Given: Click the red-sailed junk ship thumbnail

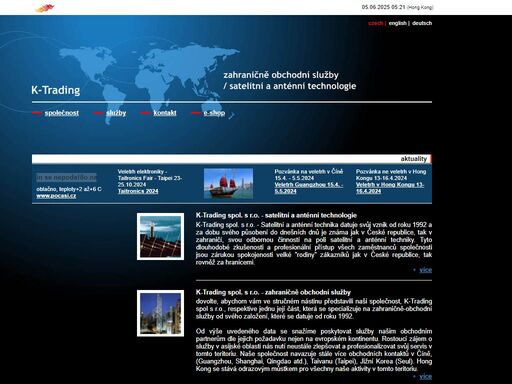Looking at the screenshot, I should 228,184.
